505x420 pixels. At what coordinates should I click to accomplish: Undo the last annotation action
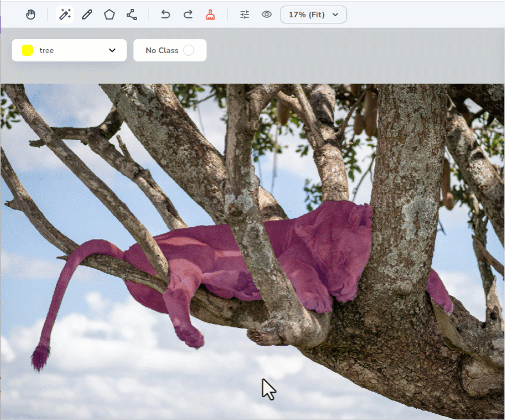165,15
